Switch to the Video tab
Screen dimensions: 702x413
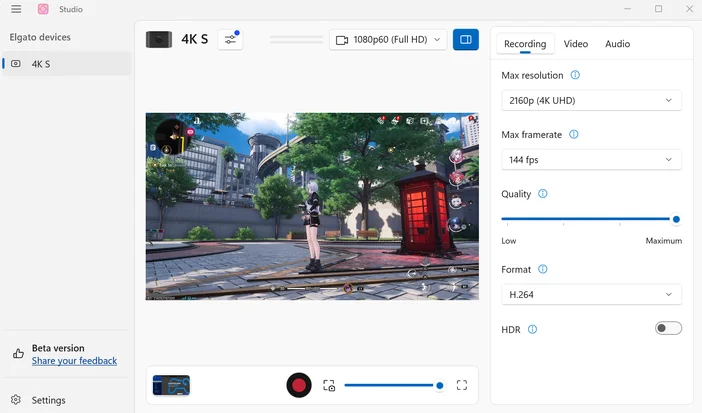[576, 44]
